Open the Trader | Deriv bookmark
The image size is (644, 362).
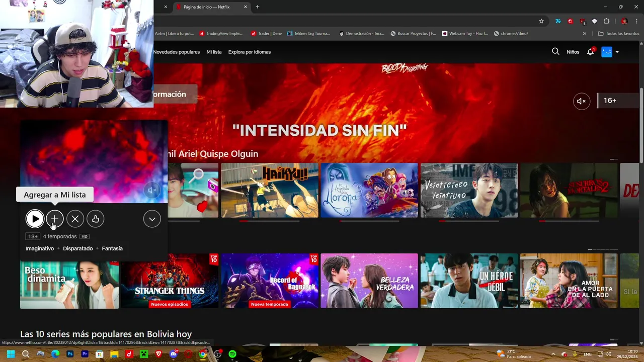266,34
